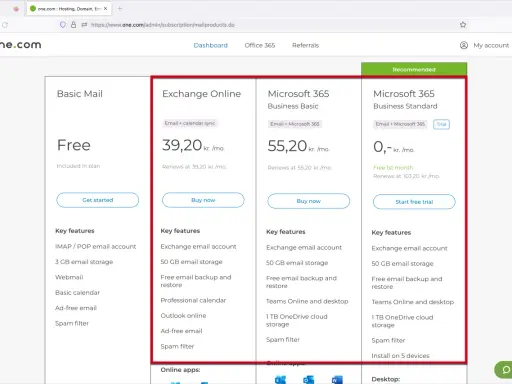Click the 39,20 price
The height and width of the screenshot is (384, 512).
[x=182, y=145]
